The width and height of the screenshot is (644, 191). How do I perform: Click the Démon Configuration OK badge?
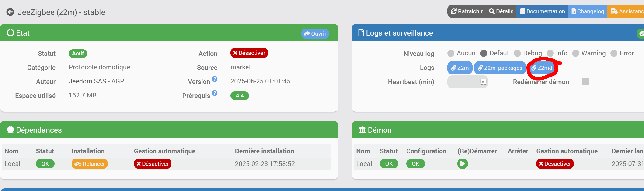tap(415, 164)
